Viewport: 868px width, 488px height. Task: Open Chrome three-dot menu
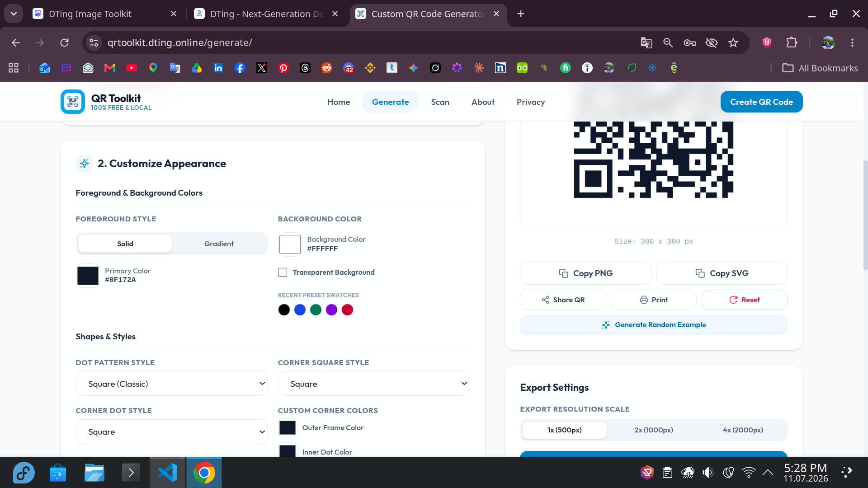pyautogui.click(x=852, y=42)
